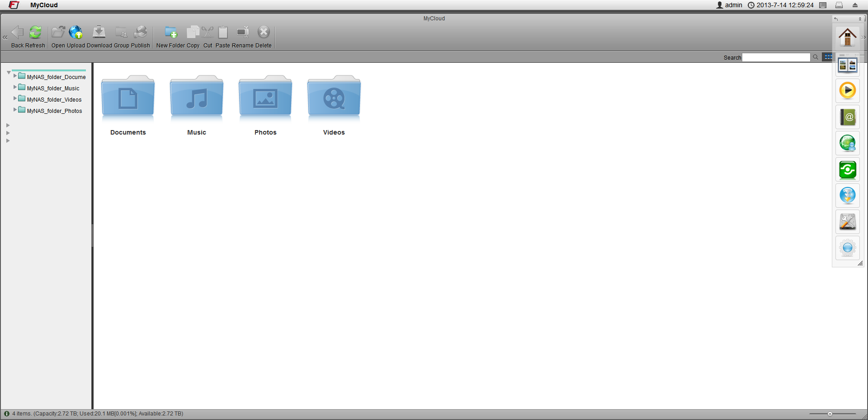Image resolution: width=868 pixels, height=420 pixels.
Task: Launch the media player dock icon
Action: click(848, 91)
